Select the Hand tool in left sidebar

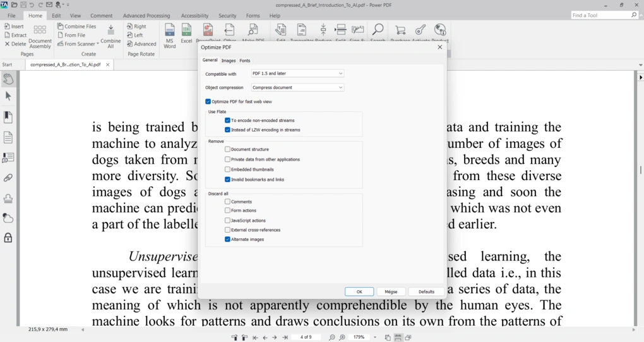[8, 78]
